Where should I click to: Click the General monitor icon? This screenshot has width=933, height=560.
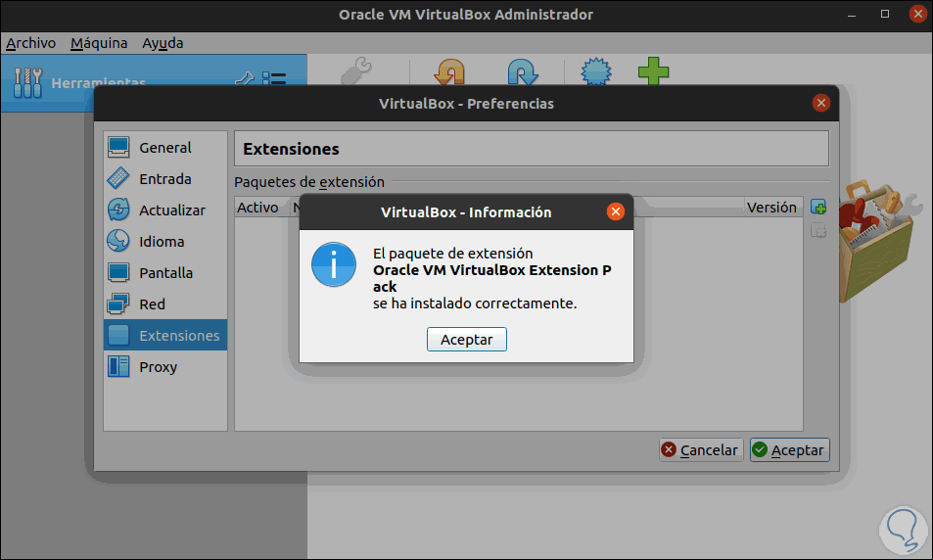pos(118,147)
